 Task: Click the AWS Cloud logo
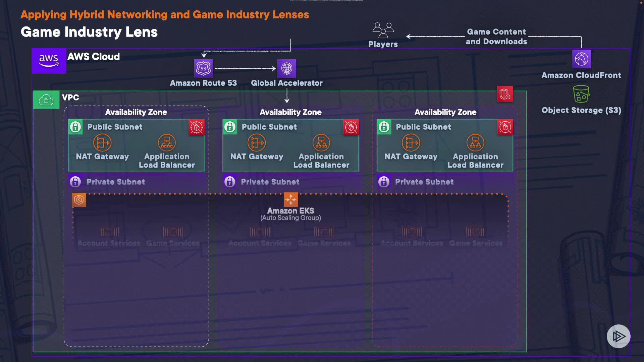(x=49, y=61)
